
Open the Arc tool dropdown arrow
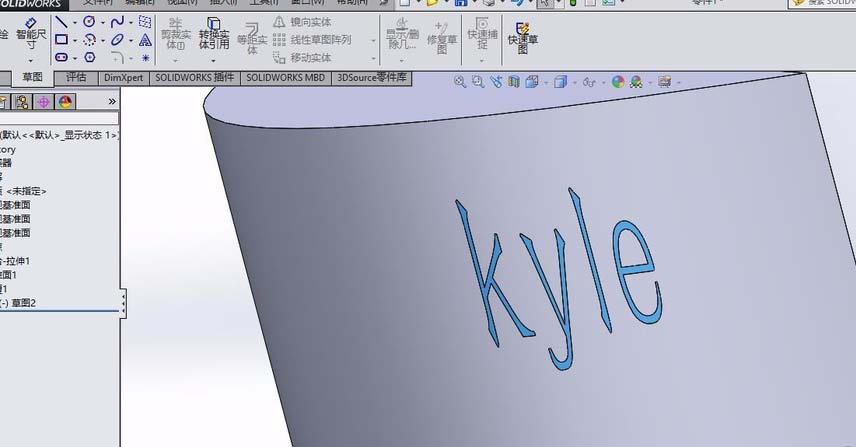pos(103,40)
